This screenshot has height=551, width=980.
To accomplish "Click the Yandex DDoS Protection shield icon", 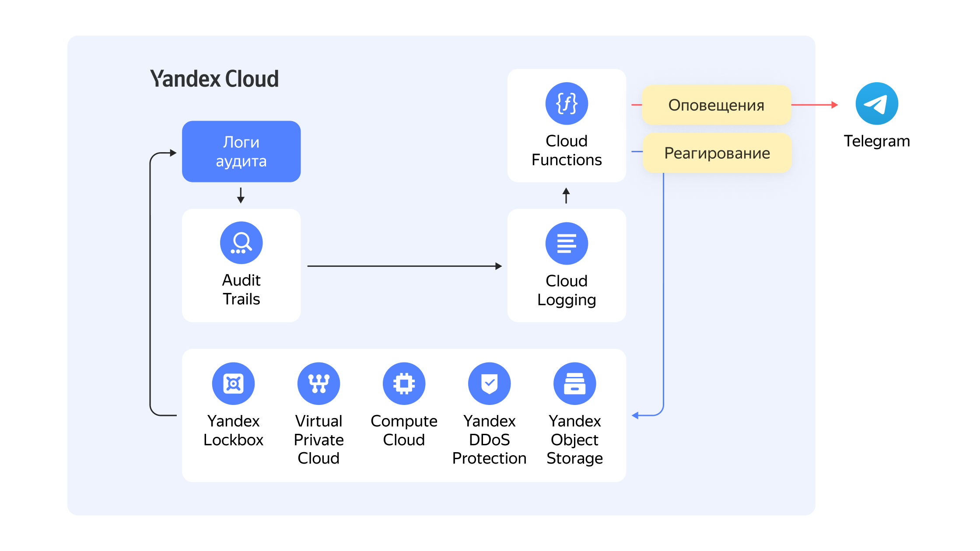I will tap(489, 384).
